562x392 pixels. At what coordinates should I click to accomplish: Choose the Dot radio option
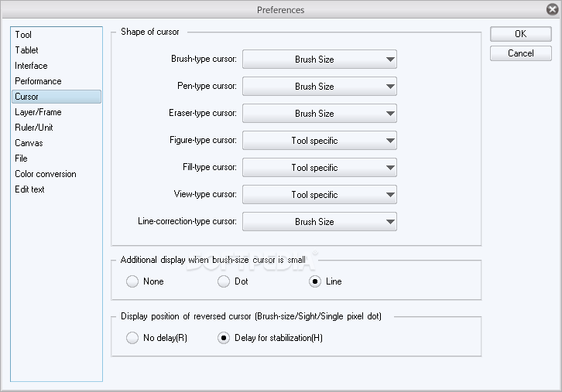click(224, 281)
